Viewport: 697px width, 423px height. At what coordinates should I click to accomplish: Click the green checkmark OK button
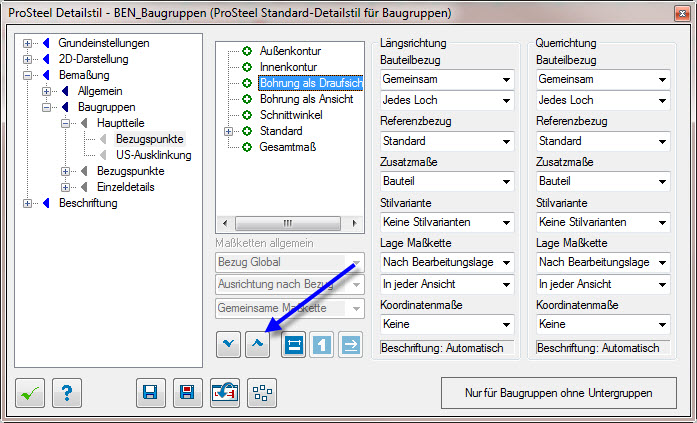point(30,393)
